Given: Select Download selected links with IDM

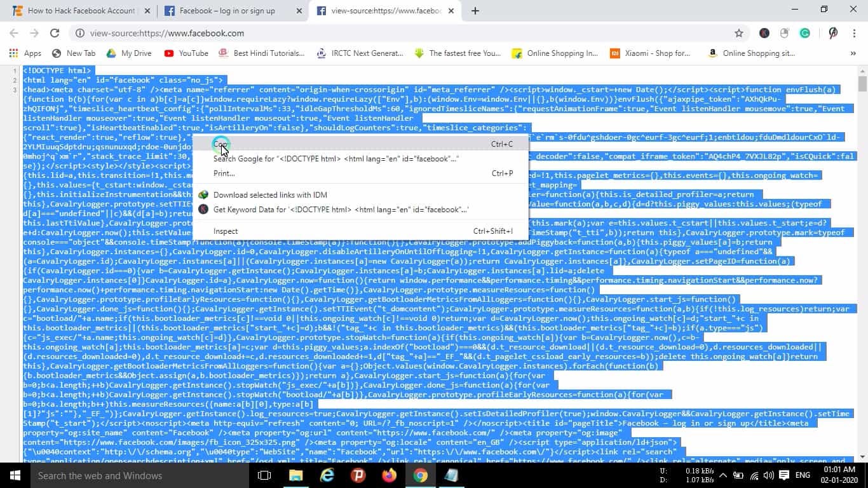Looking at the screenshot, I should pos(361,195).
